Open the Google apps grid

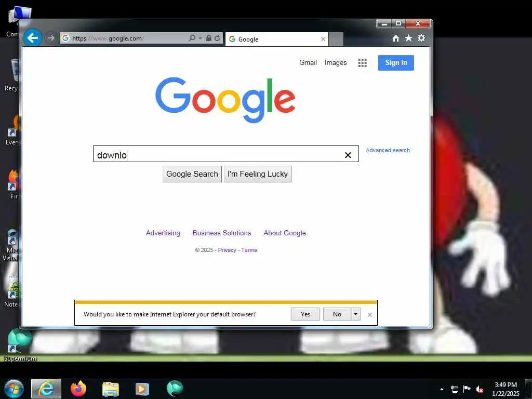[362, 63]
